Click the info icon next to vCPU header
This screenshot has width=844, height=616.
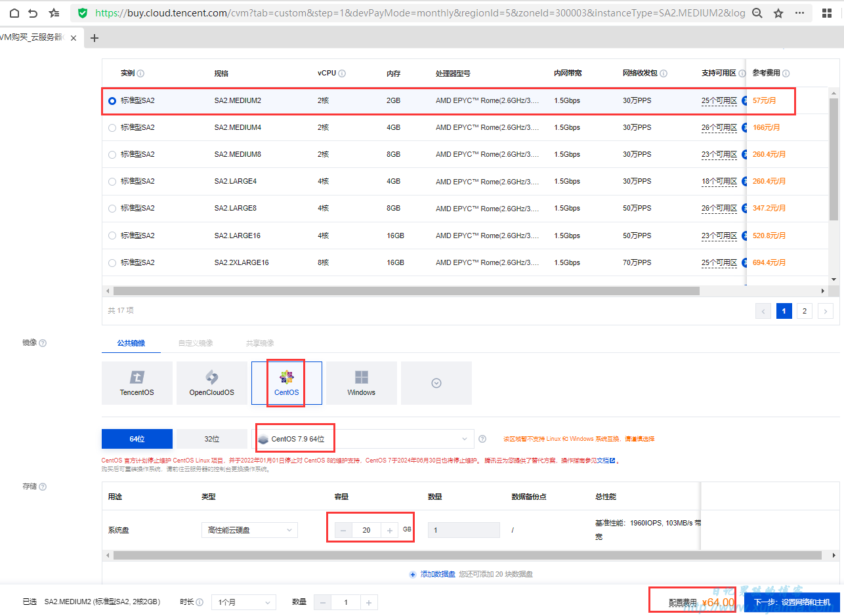pos(342,73)
